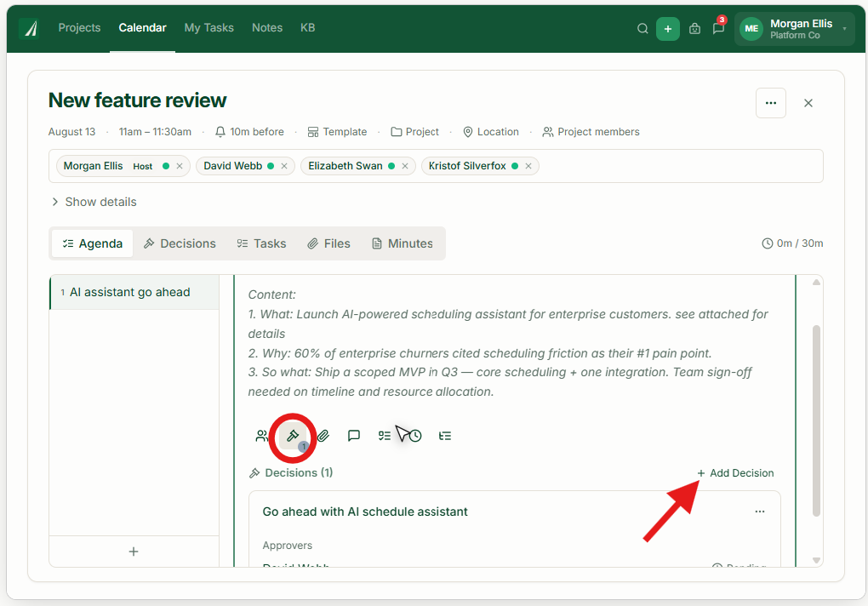Switch to the Tasks tab
Image resolution: width=868 pixels, height=606 pixels.
point(262,243)
